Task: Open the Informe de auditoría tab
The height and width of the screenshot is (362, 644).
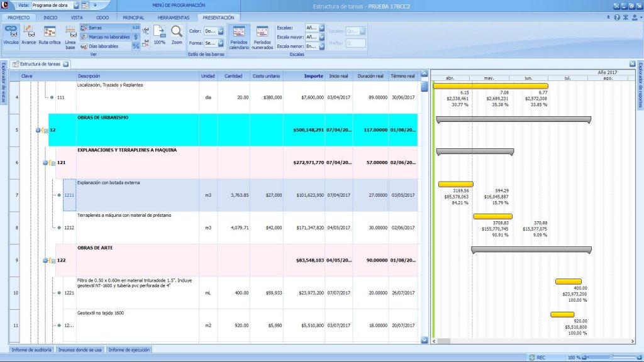Action: (31, 349)
